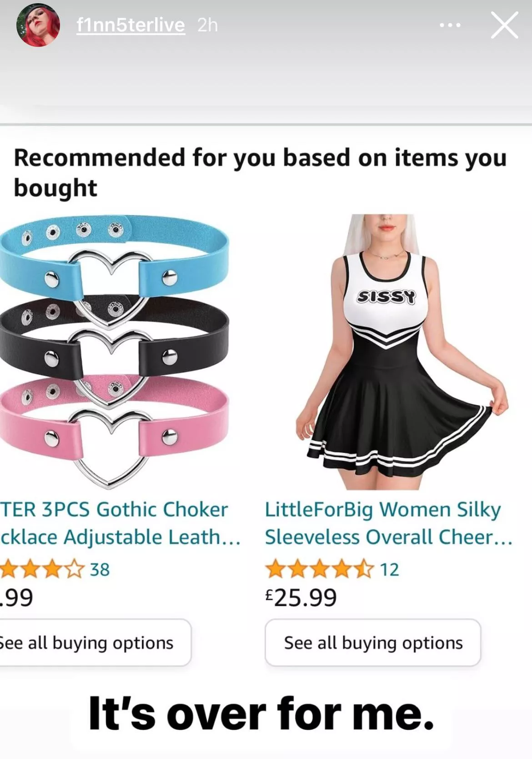Tap the "It's over for me." caption
The height and width of the screenshot is (759, 532).
click(x=261, y=713)
